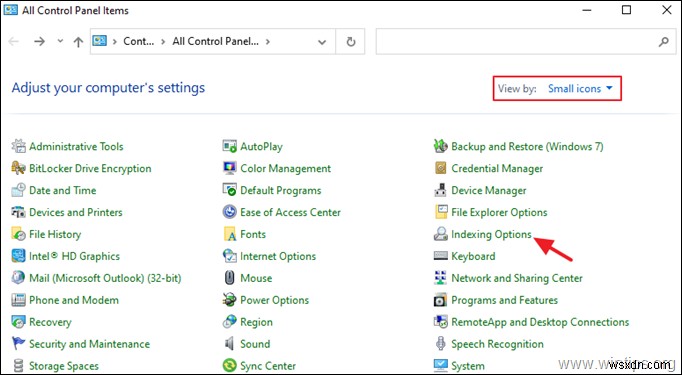The width and height of the screenshot is (682, 375).
Task: Click the search magnifier icon
Action: pyautogui.click(x=664, y=42)
